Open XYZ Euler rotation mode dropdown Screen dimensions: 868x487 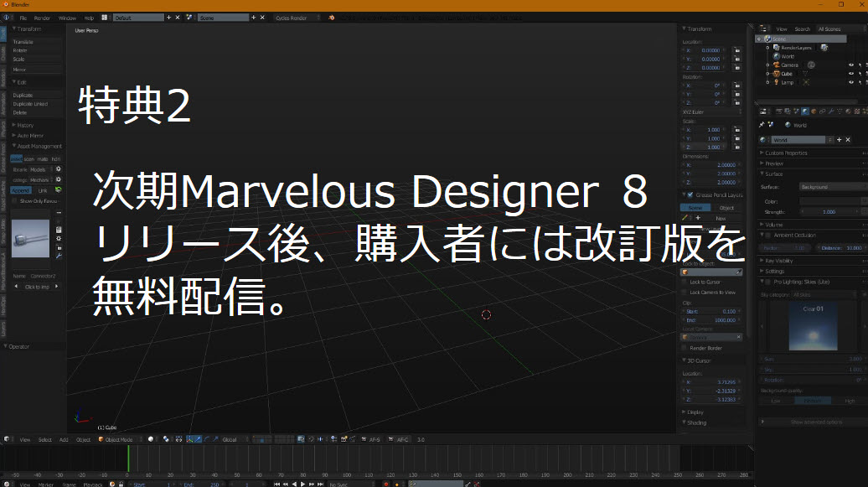pos(712,112)
